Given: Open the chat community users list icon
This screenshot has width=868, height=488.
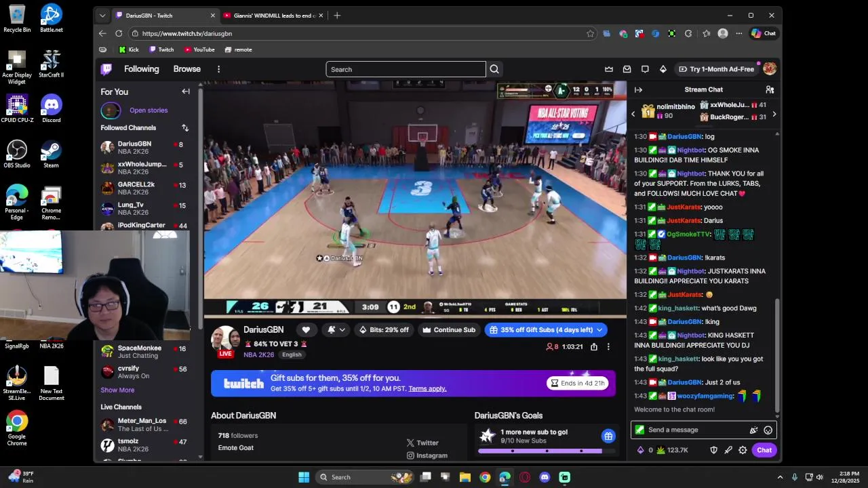Looking at the screenshot, I should click(770, 89).
